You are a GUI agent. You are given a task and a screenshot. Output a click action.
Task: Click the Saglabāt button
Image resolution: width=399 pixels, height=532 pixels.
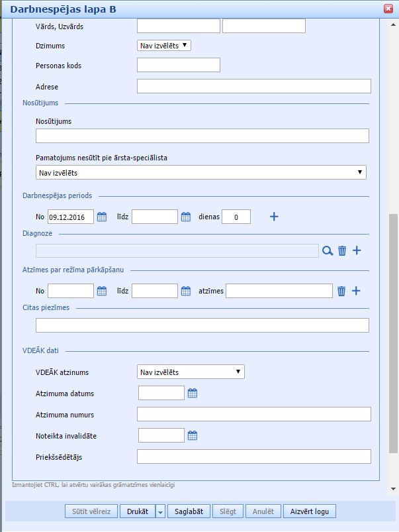tap(189, 511)
